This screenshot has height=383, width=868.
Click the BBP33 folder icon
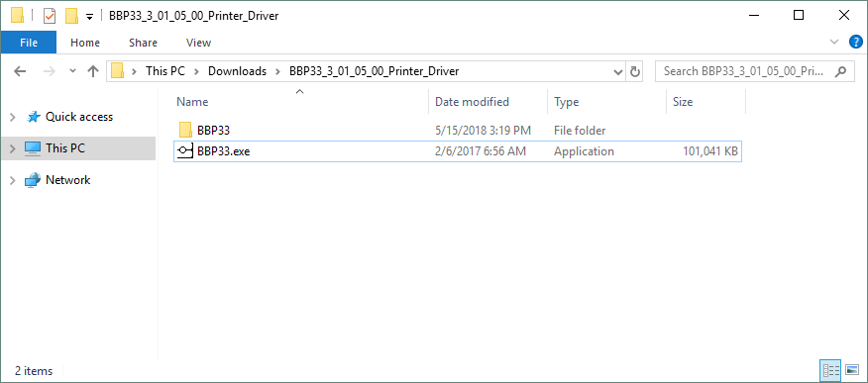pos(185,131)
